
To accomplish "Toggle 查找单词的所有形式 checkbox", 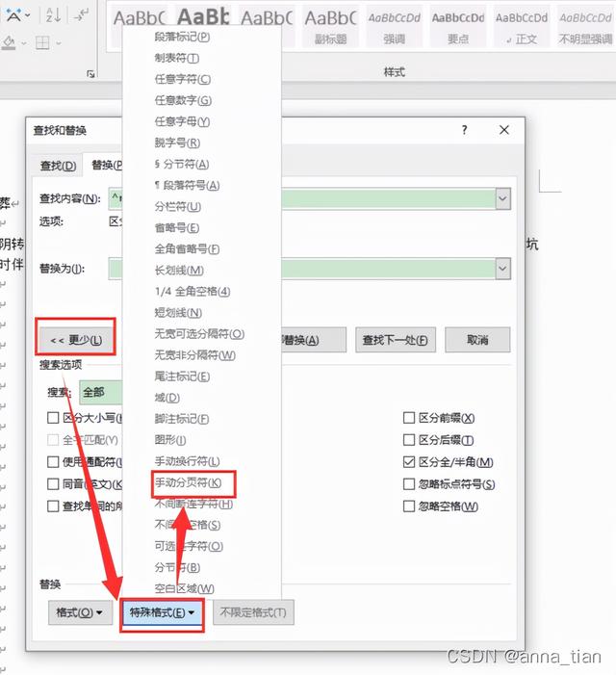I will point(53,506).
